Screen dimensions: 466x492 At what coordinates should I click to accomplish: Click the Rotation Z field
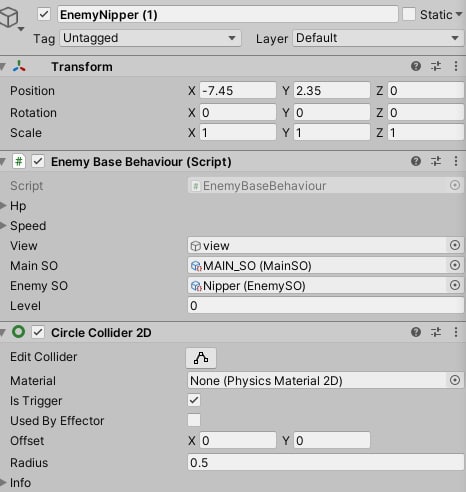(x=426, y=113)
